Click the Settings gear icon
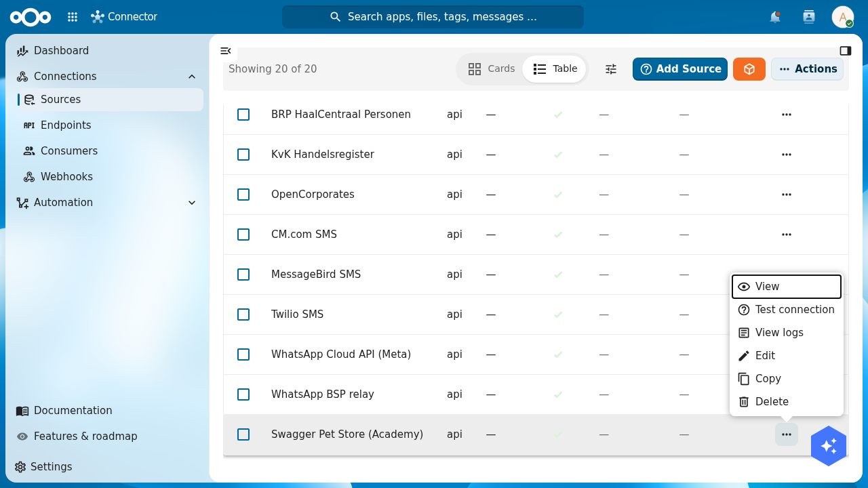Screen dimensions: 868x488 point(20,467)
